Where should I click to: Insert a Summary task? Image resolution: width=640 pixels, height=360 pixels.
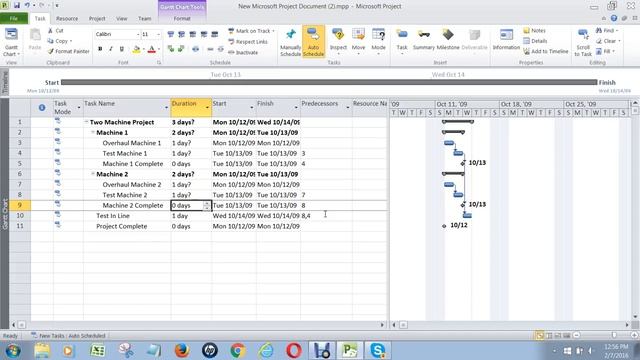tap(424, 40)
